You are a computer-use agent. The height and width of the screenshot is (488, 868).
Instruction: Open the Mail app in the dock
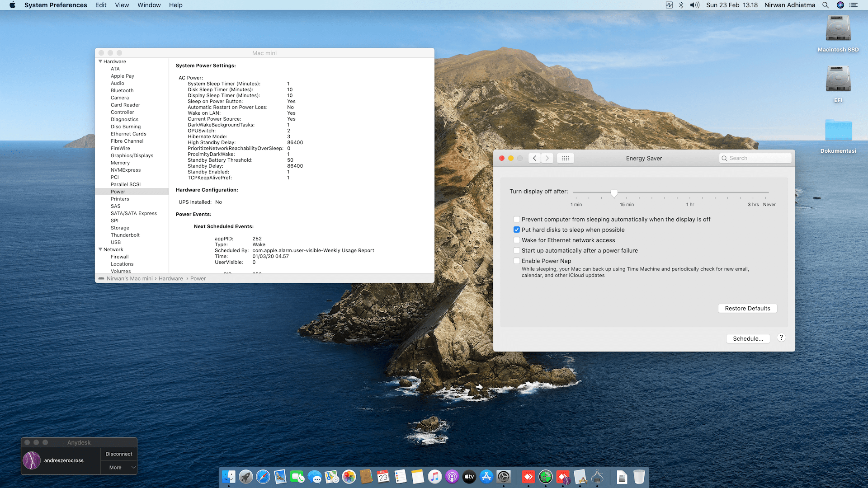(x=280, y=477)
